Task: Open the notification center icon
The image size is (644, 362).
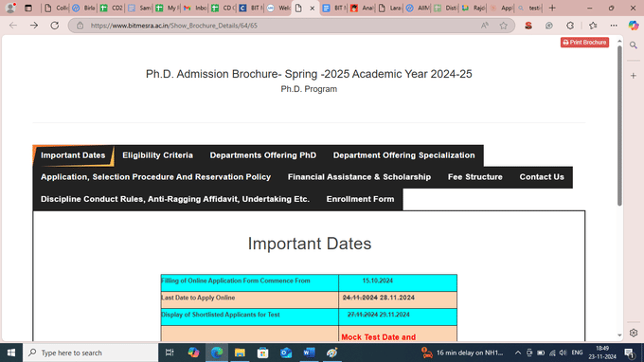Action: tap(629, 353)
